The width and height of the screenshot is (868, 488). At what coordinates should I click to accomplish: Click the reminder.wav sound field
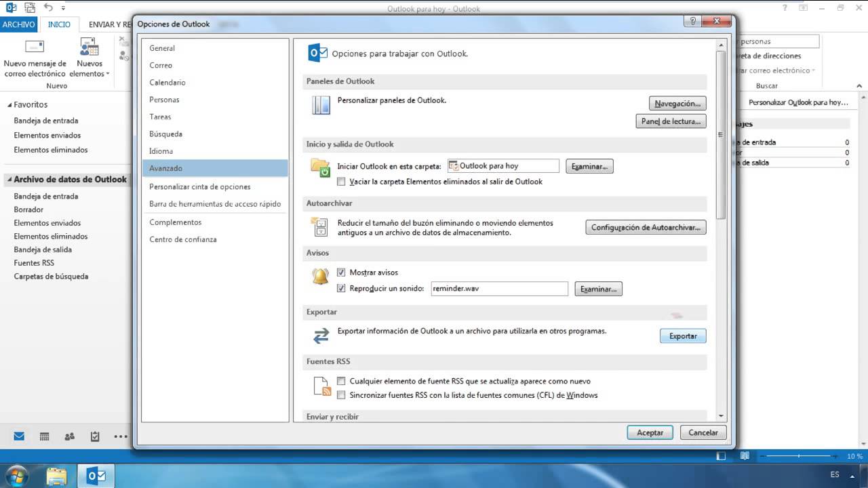(500, 289)
